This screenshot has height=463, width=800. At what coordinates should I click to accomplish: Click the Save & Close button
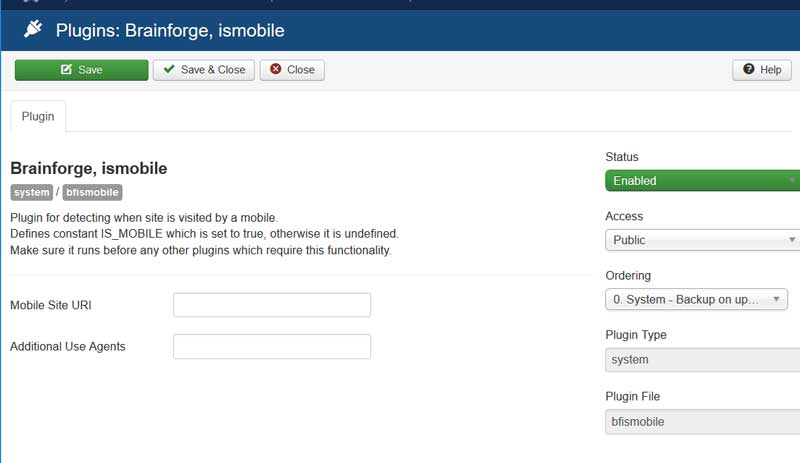point(204,70)
